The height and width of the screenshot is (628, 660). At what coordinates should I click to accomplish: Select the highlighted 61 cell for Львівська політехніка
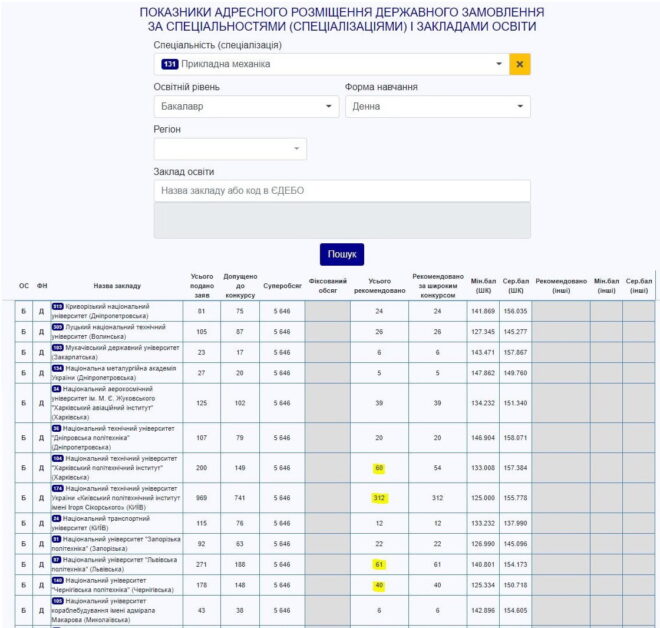coord(380,564)
